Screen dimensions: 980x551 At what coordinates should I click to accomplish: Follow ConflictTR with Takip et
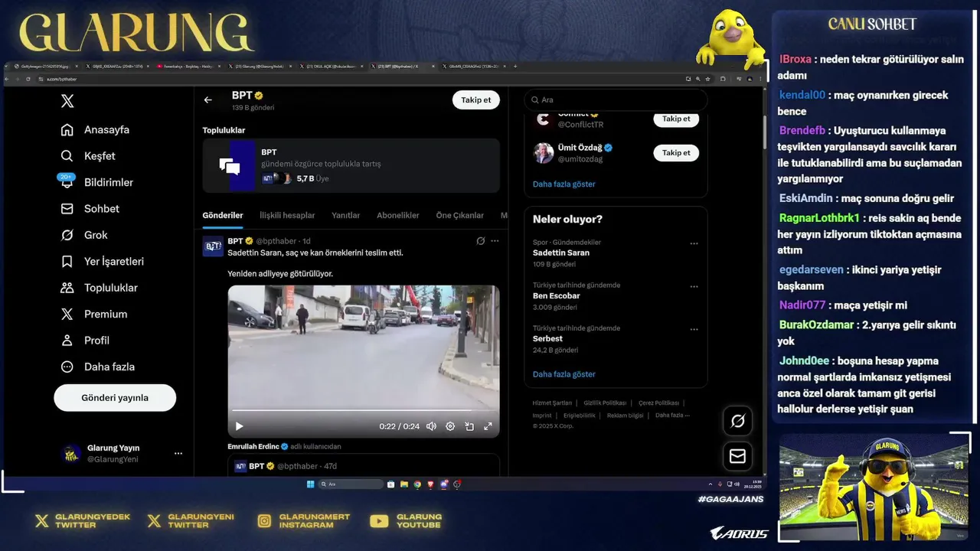point(676,119)
